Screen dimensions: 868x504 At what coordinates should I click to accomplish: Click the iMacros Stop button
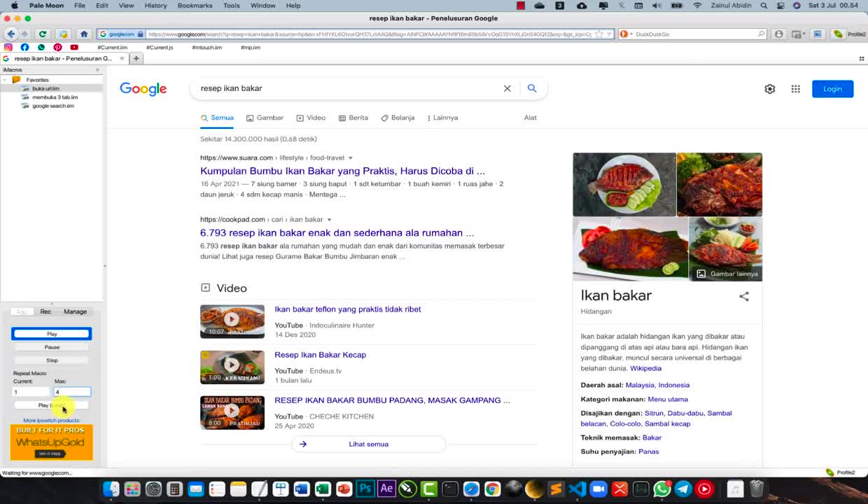coord(52,360)
